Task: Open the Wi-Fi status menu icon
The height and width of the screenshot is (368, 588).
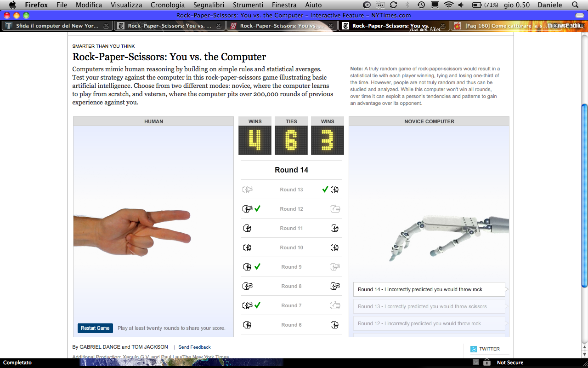Action: (448, 5)
